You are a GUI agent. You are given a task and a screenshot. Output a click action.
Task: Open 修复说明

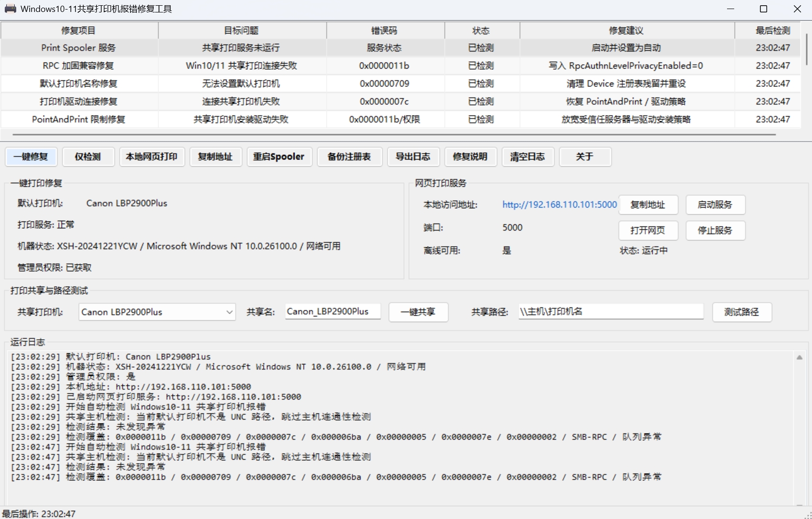point(471,157)
